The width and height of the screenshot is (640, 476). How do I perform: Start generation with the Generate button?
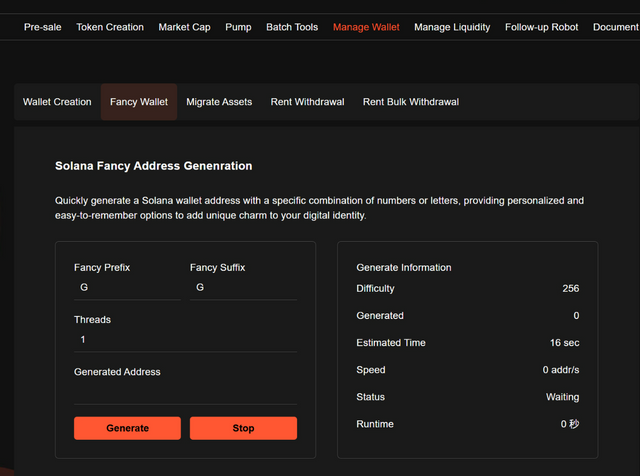tap(127, 428)
